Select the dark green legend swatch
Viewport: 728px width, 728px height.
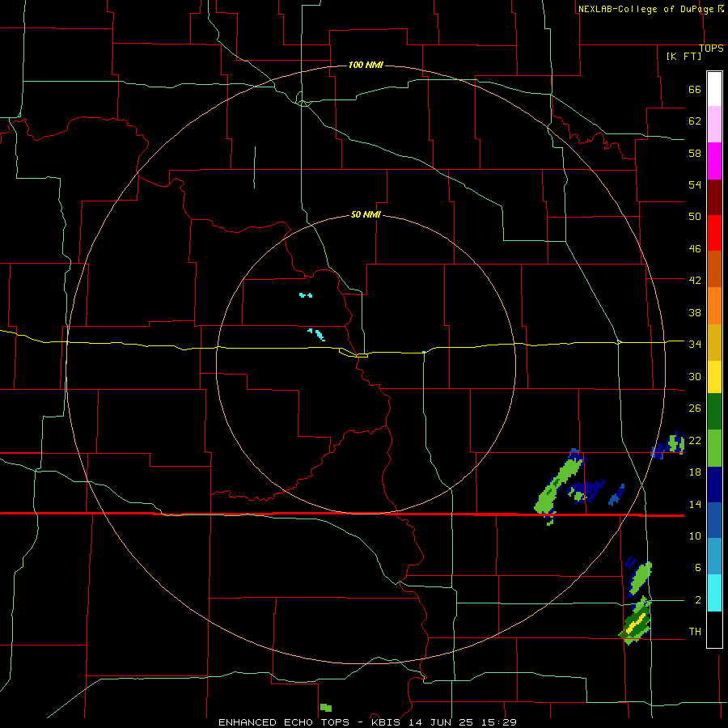pos(714,412)
